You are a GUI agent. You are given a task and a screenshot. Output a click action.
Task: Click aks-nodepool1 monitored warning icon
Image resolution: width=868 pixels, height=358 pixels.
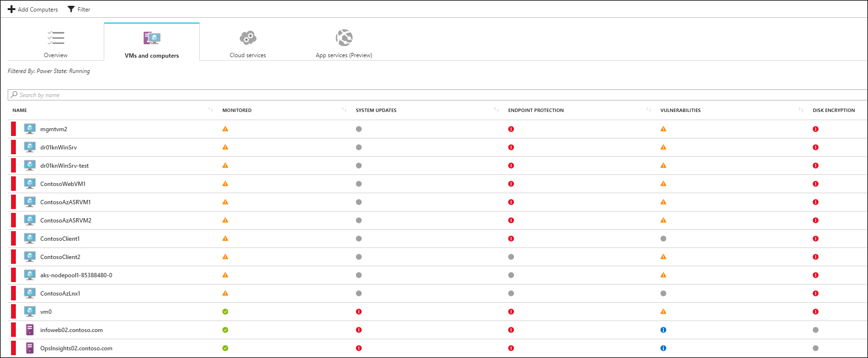(x=225, y=275)
